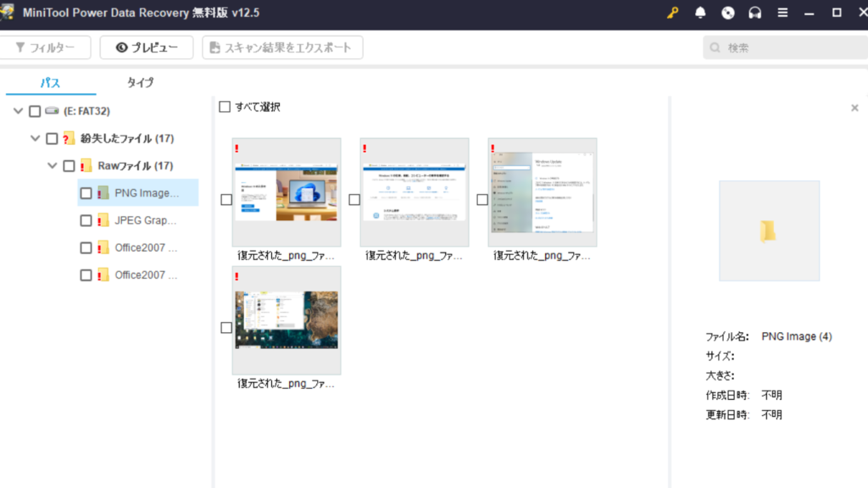Click スキャン結果をエクスポート button
Image resolution: width=868 pixels, height=488 pixels.
(x=282, y=47)
